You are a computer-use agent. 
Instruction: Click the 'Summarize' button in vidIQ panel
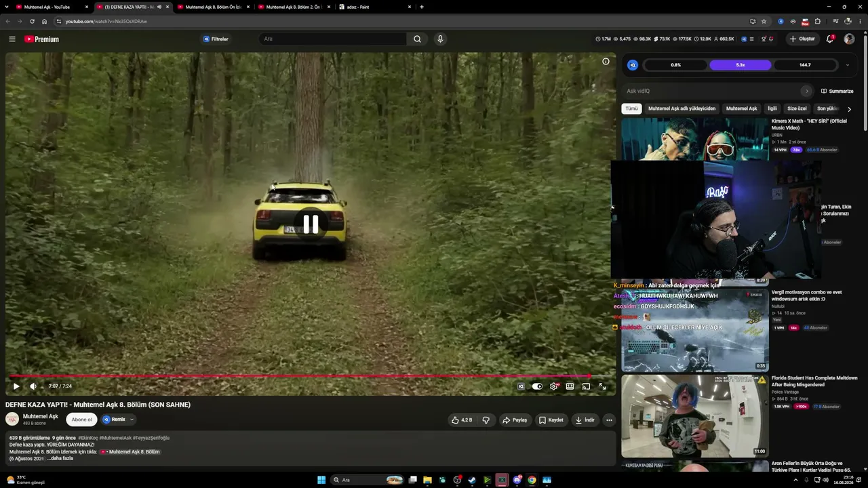[x=837, y=91]
